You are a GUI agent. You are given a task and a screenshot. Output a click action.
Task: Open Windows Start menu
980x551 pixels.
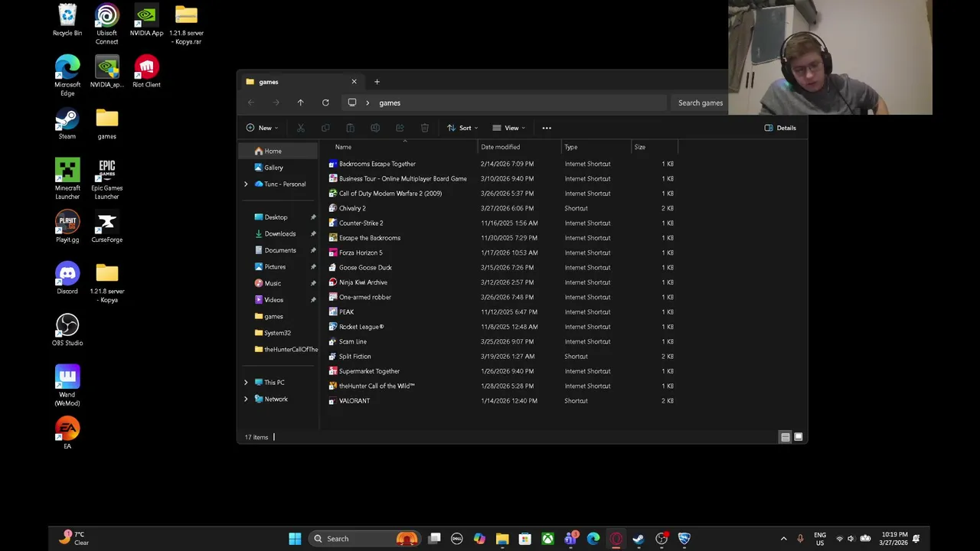point(295,539)
